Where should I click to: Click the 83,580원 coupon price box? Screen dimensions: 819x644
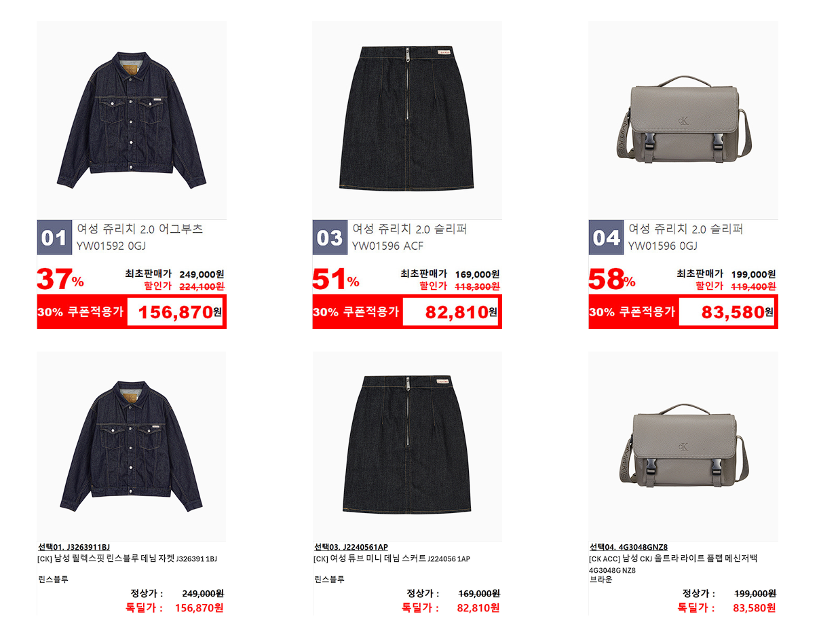(727, 312)
